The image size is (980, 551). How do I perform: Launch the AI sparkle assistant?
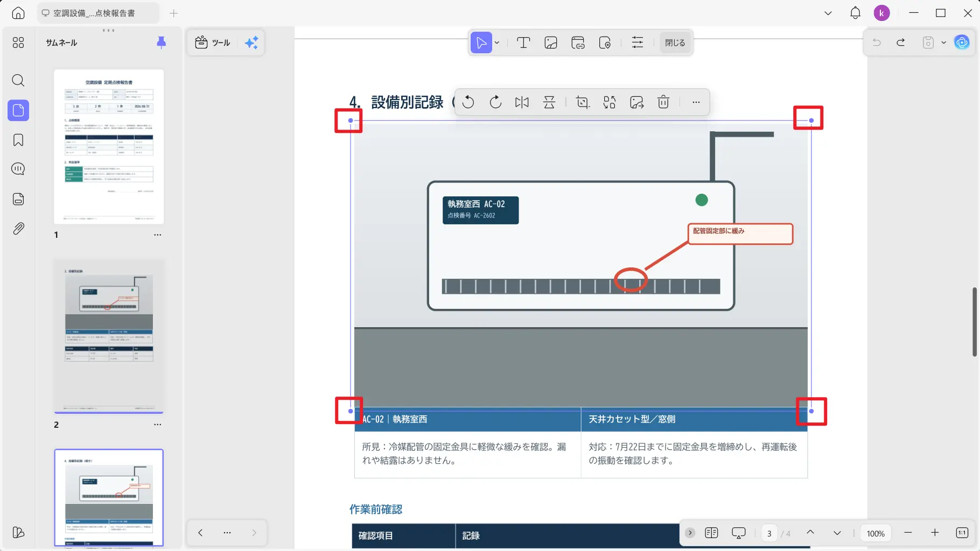[x=251, y=43]
